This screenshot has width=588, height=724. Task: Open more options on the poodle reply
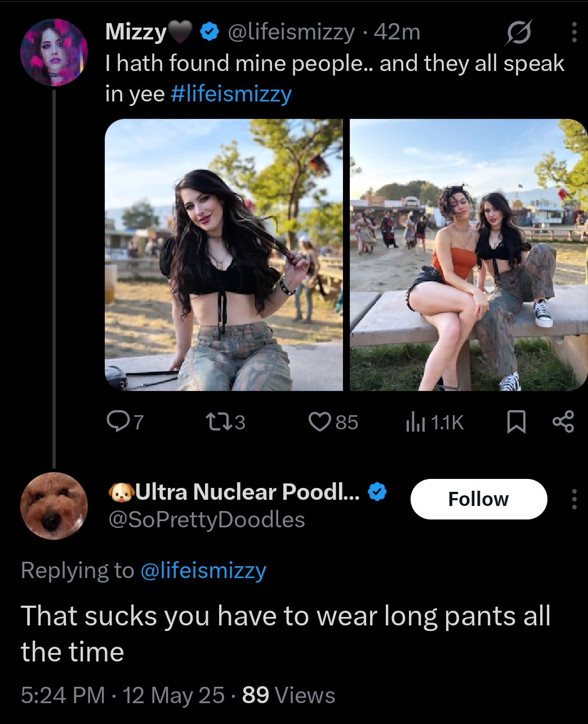(x=574, y=499)
